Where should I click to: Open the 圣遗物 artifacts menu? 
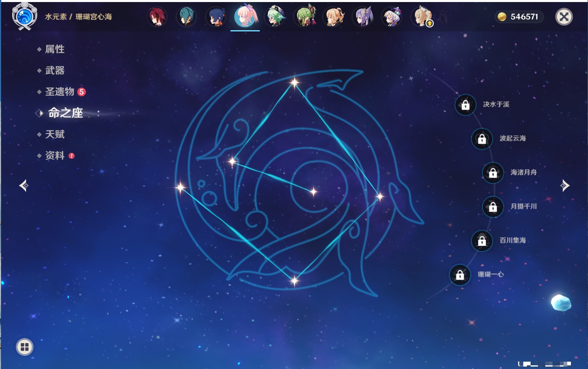(60, 92)
